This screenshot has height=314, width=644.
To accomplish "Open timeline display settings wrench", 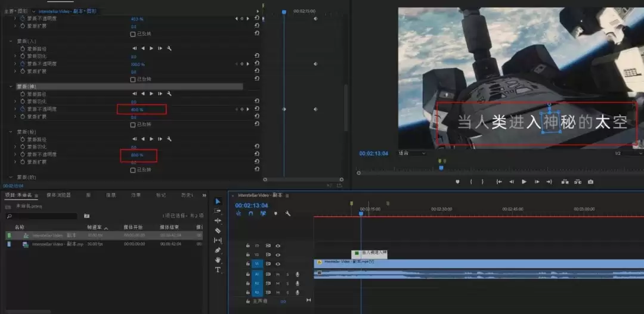I will point(288,213).
